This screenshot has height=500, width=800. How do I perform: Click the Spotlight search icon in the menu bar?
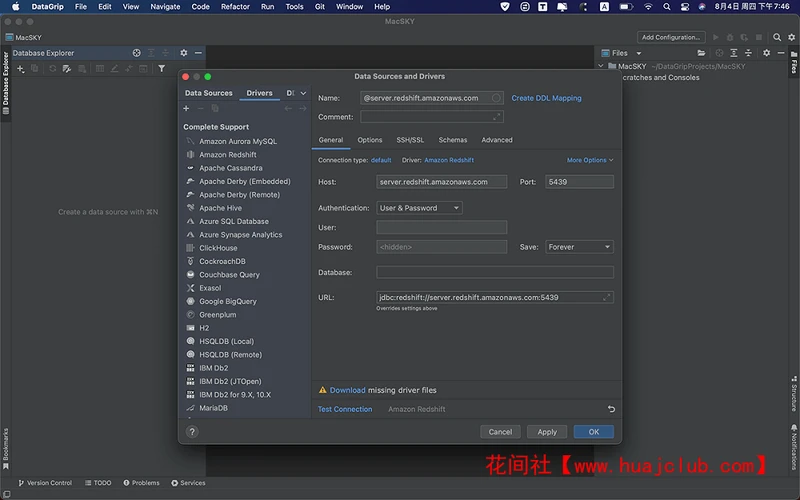click(666, 7)
